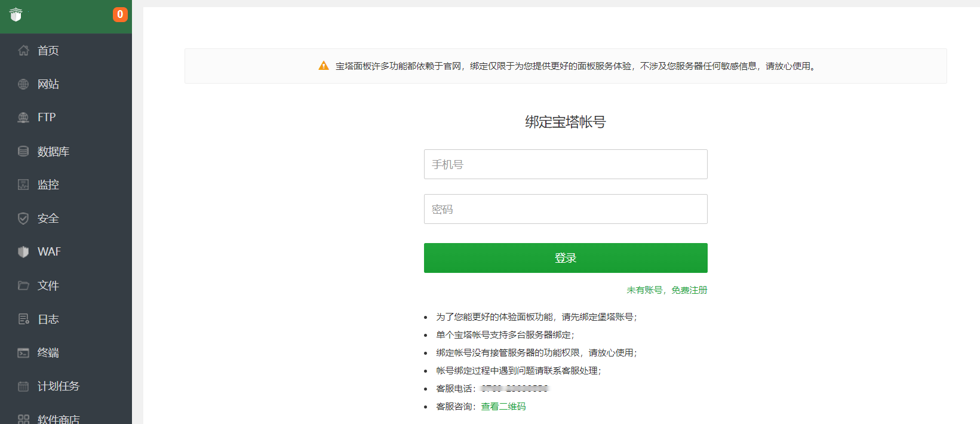Click the BT panel shield logo
Viewport: 980px width, 424px height.
click(x=16, y=14)
